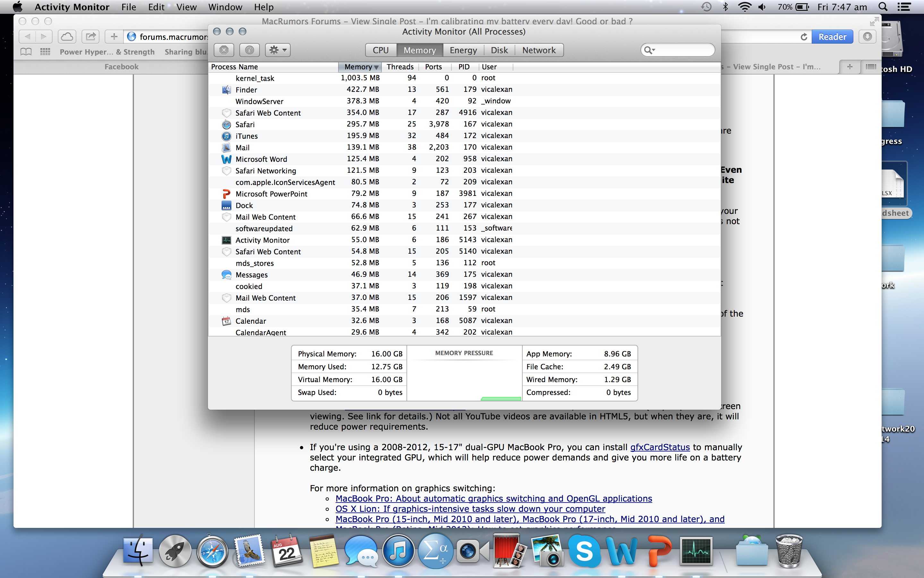Open the volume control in menu bar
Screen dimensions: 924x578
pyautogui.click(x=762, y=7)
